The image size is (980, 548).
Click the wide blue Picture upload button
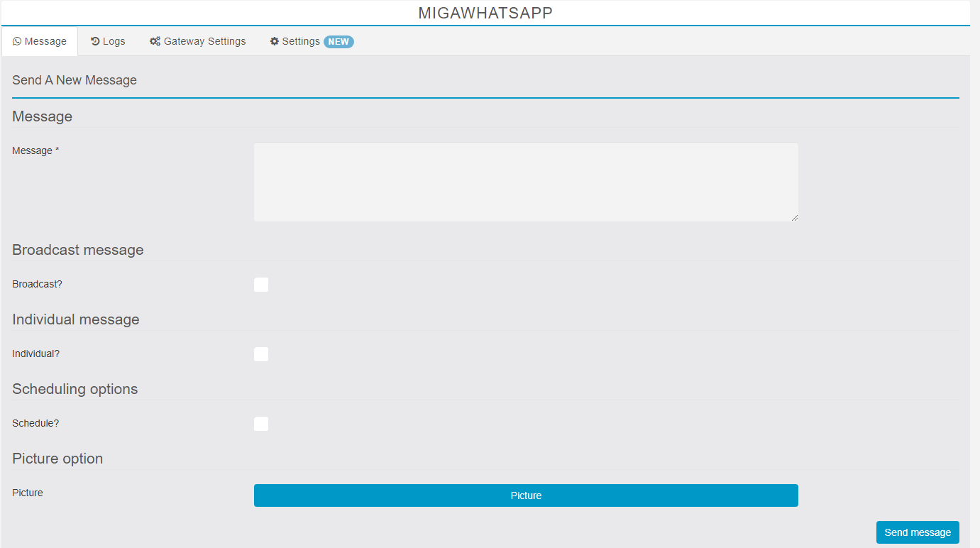pyautogui.click(x=526, y=495)
